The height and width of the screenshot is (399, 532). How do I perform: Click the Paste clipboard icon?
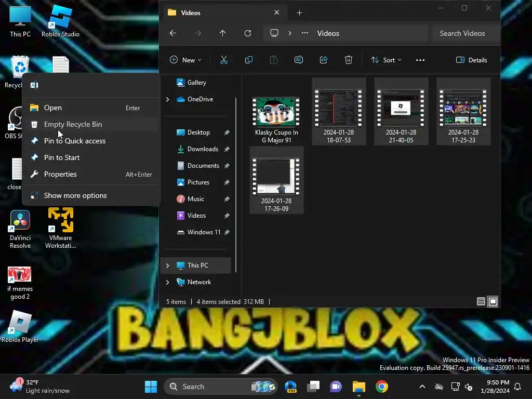coord(273,60)
